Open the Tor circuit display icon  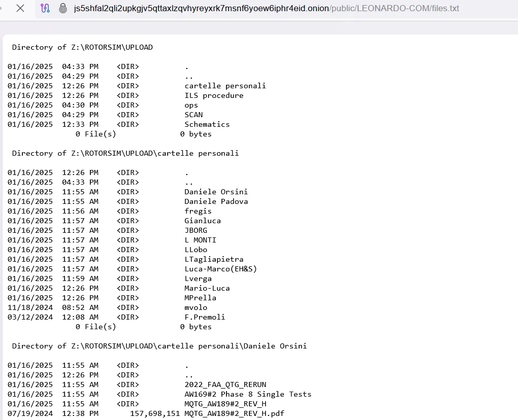tap(45, 8)
